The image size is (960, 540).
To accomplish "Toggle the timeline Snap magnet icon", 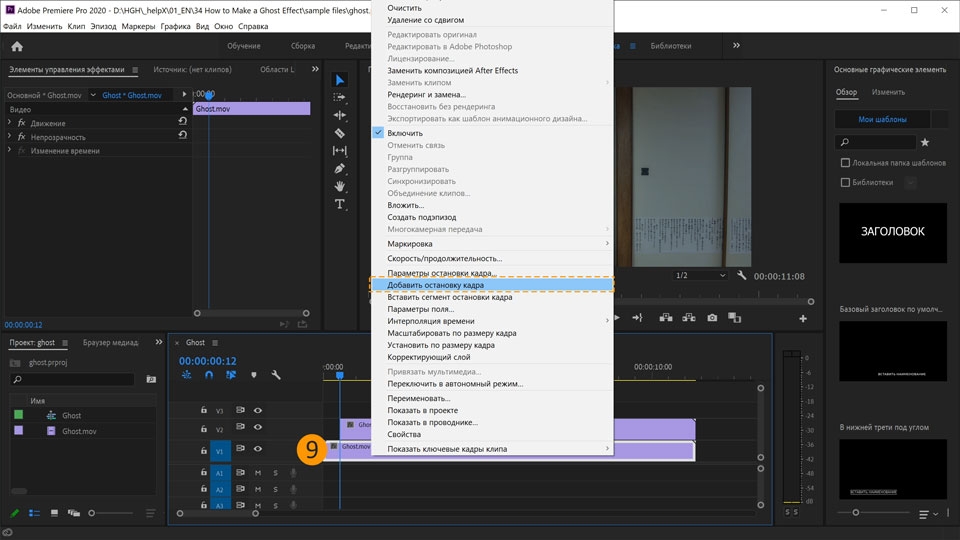I will tap(209, 375).
